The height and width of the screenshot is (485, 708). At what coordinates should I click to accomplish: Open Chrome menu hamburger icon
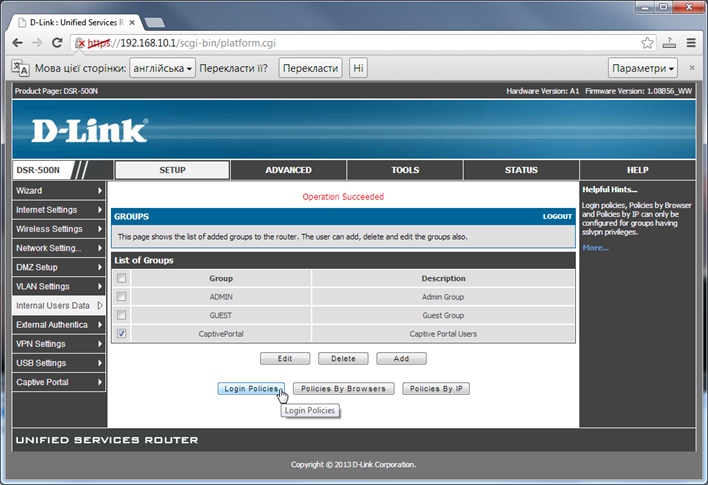click(691, 43)
